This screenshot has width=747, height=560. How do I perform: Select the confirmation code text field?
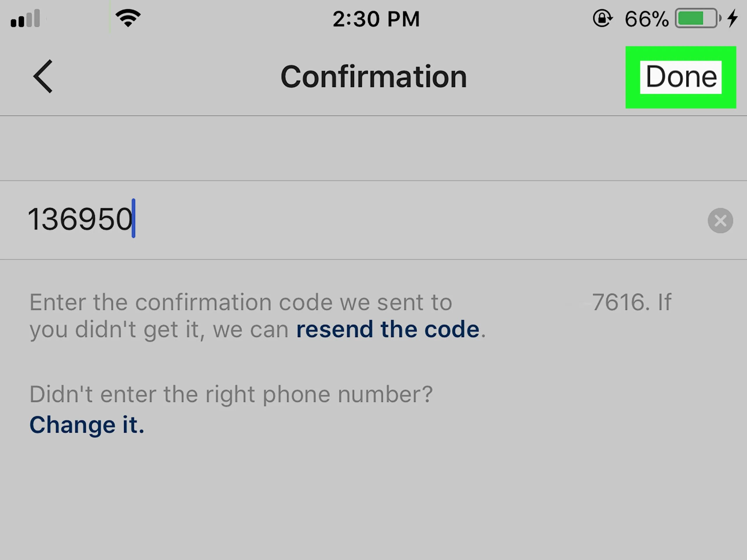(373, 220)
